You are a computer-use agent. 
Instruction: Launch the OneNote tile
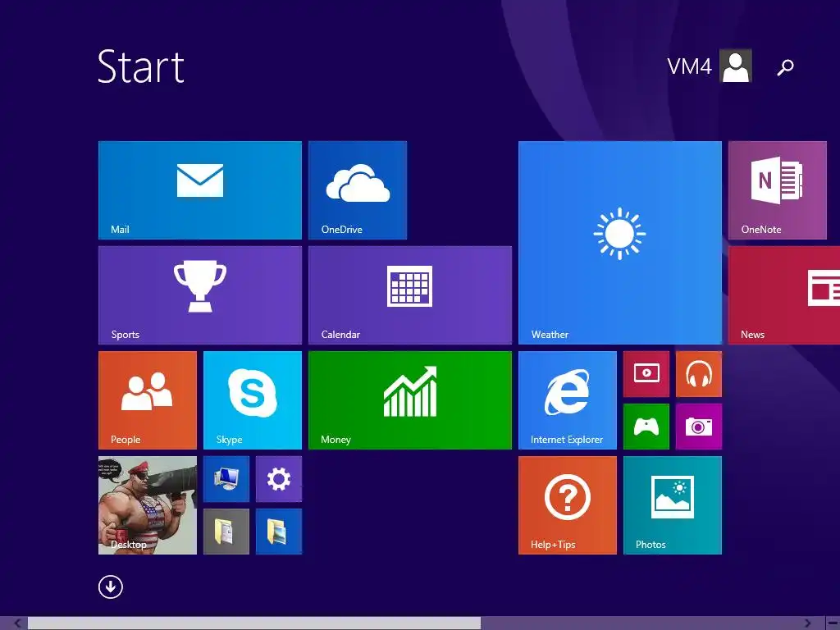(778, 190)
